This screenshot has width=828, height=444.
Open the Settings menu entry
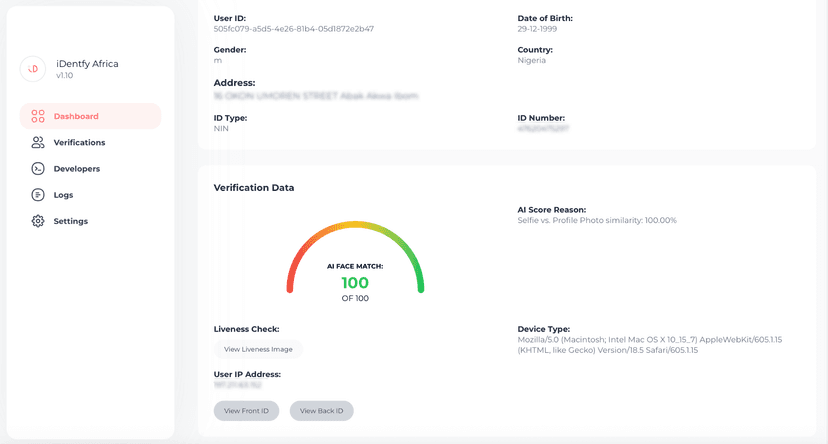(70, 221)
